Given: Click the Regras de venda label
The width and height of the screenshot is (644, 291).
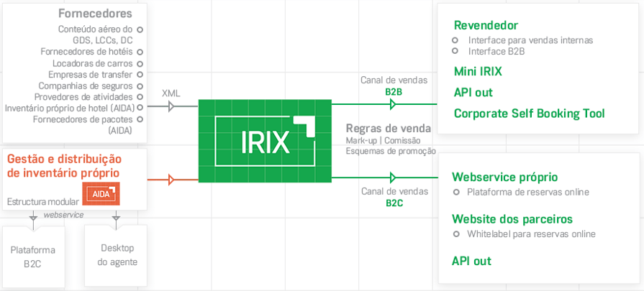Looking at the screenshot, I should click(388, 129).
